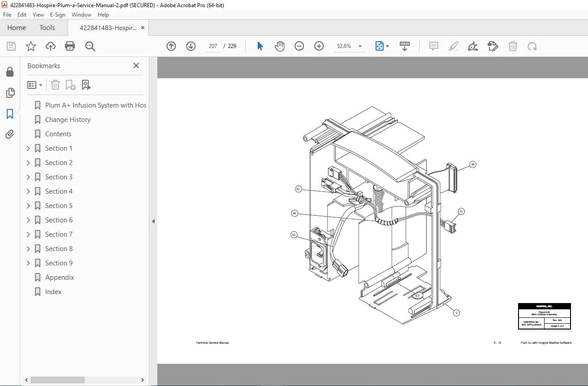Image resolution: width=588 pixels, height=386 pixels.
Task: Open the Attachments paperclip panel
Action: 10,134
